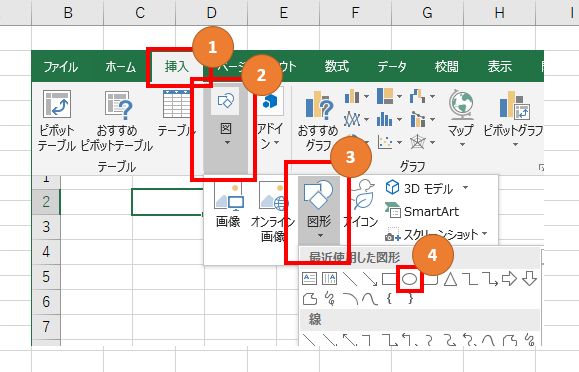Screen dimensions: 579x372
Task: Click the Picture (画像) icon
Action: [x=228, y=206]
